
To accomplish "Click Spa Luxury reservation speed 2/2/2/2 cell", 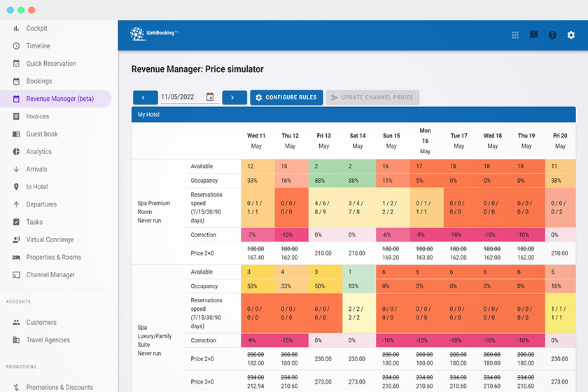I will pyautogui.click(x=359, y=313).
